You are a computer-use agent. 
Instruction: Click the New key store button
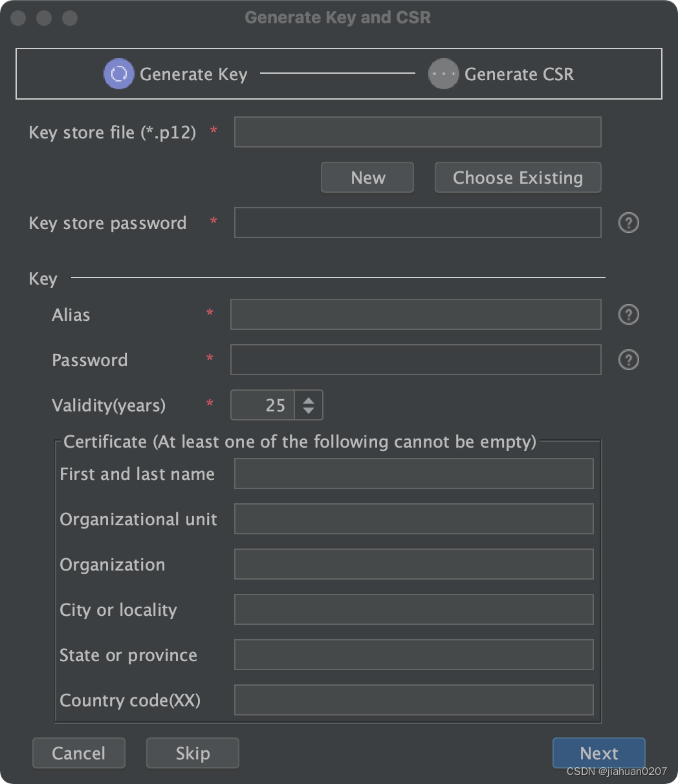click(367, 177)
